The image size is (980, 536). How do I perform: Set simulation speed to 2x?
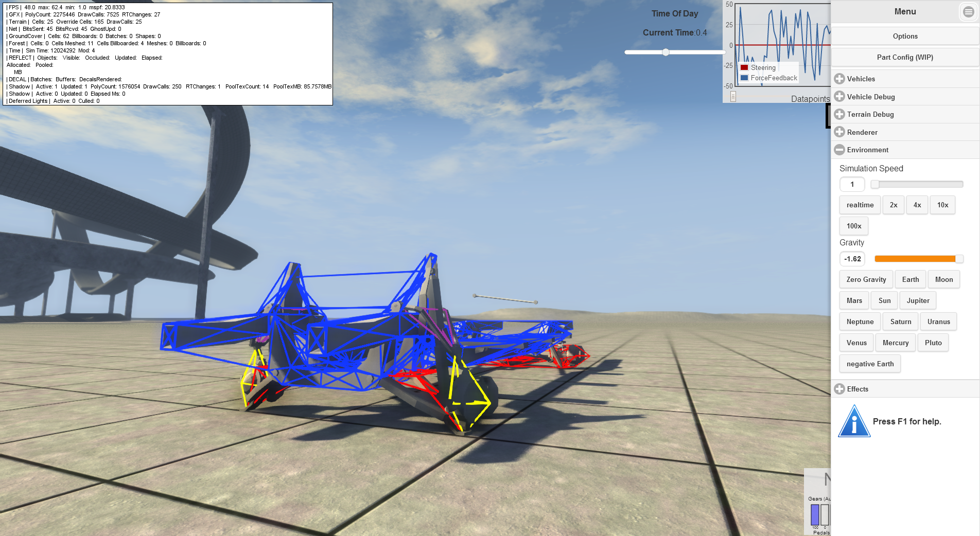pos(894,205)
